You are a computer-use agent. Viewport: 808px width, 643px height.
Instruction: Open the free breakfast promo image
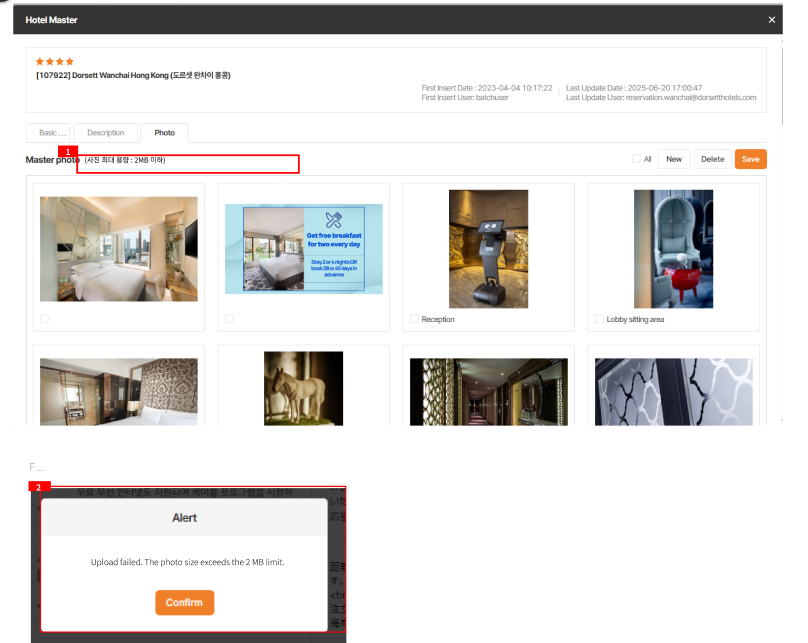point(303,249)
